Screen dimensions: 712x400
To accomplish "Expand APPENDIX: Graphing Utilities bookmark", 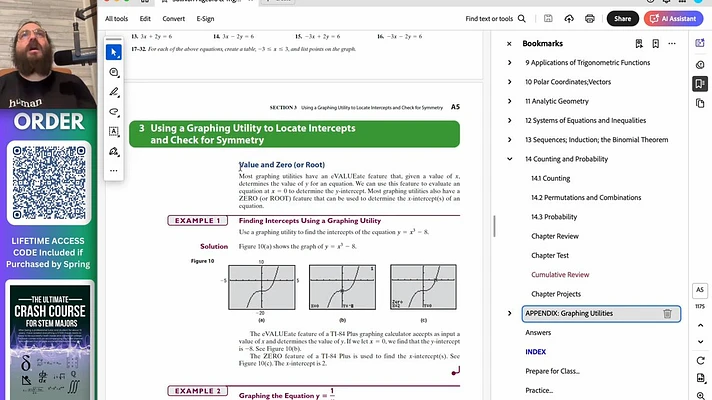I will (x=509, y=313).
